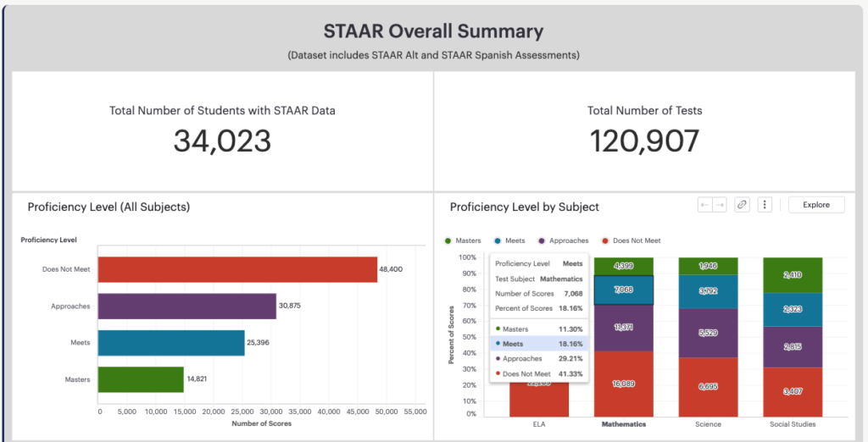This screenshot has height=442, width=868.
Task: Select Science Does Not Meet segment 6,695
Action: pos(708,387)
